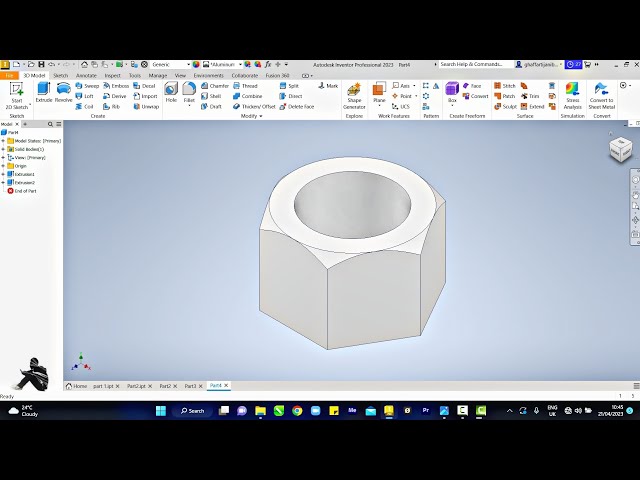Open the weather widget showing Cloudy
The image size is (640, 480).
tap(23, 411)
